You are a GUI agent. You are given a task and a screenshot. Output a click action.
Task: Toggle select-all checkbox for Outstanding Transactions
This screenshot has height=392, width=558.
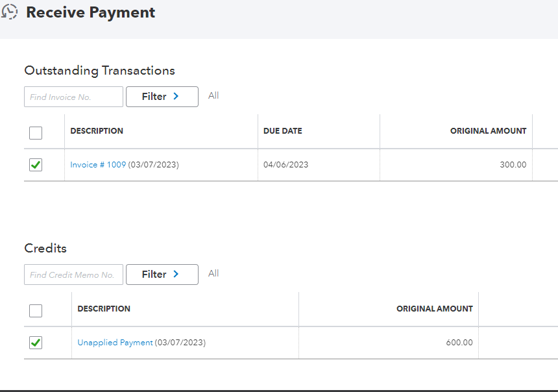(36, 132)
